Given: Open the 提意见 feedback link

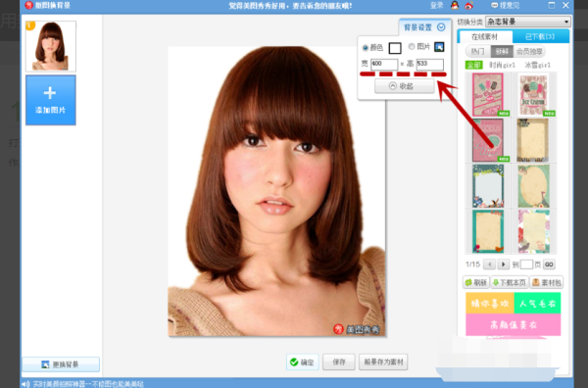Looking at the screenshot, I should point(505,5).
